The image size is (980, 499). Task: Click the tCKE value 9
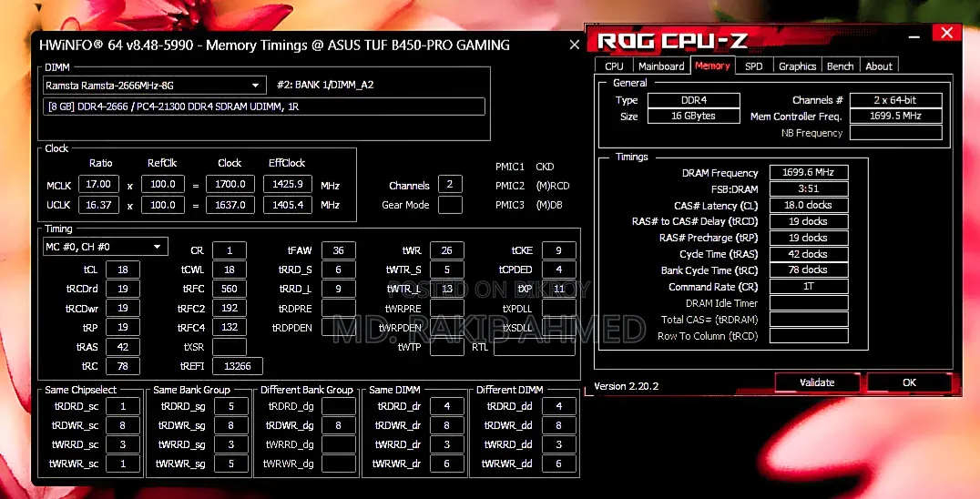[x=558, y=250]
